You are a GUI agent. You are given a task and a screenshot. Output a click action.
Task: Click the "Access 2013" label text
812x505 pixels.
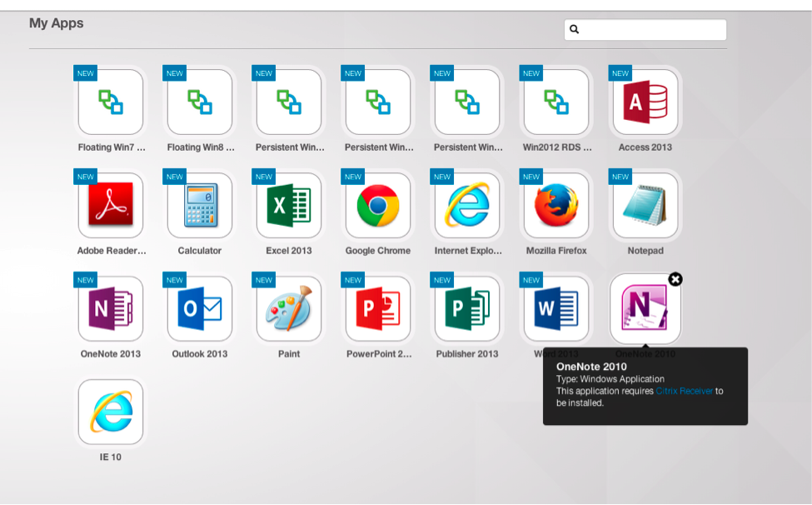[x=645, y=147]
